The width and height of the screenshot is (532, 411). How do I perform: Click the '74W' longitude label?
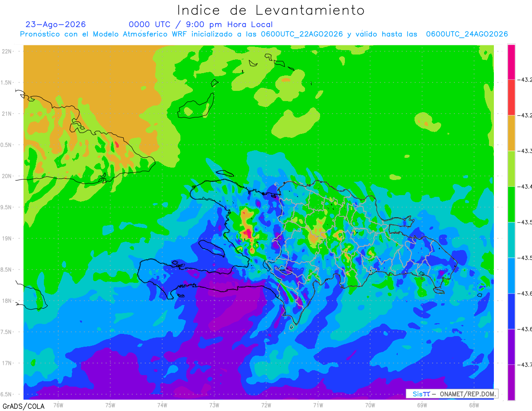pos(162,405)
